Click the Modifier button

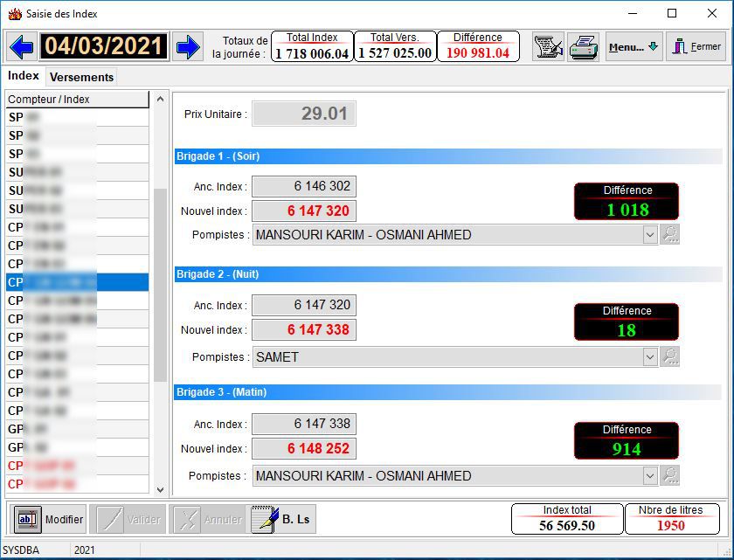(50, 519)
